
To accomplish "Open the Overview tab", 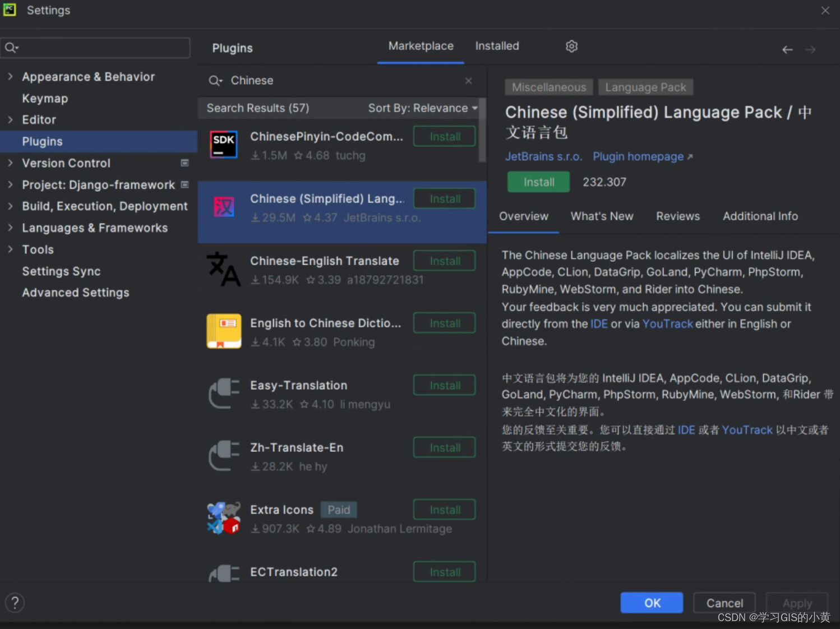I will (524, 216).
